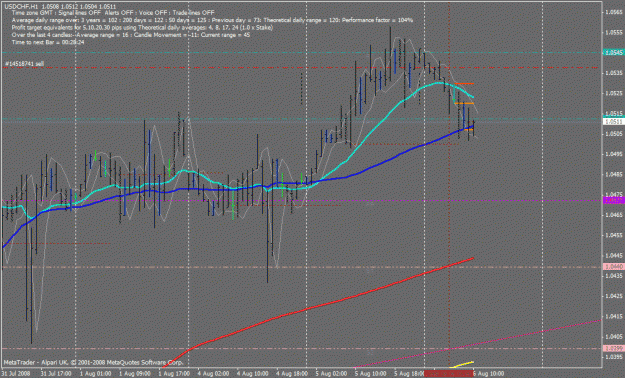
Task: Click the '1 Aug 17:00' time axis label
Action: (x=174, y=374)
